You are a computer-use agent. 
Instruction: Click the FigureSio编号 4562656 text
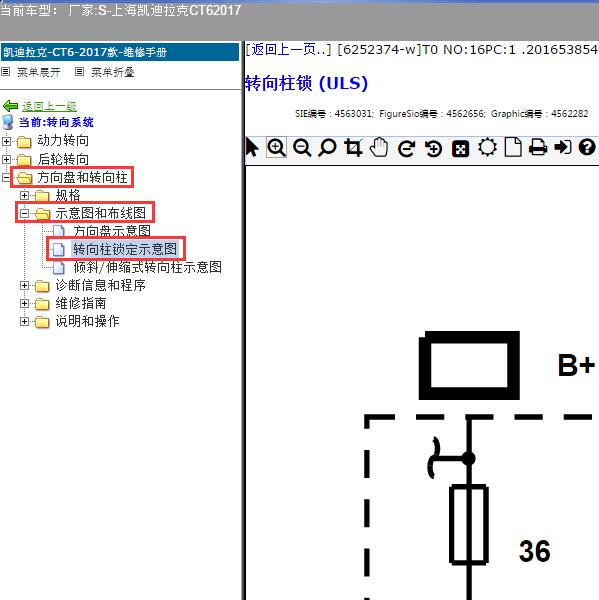click(432, 114)
